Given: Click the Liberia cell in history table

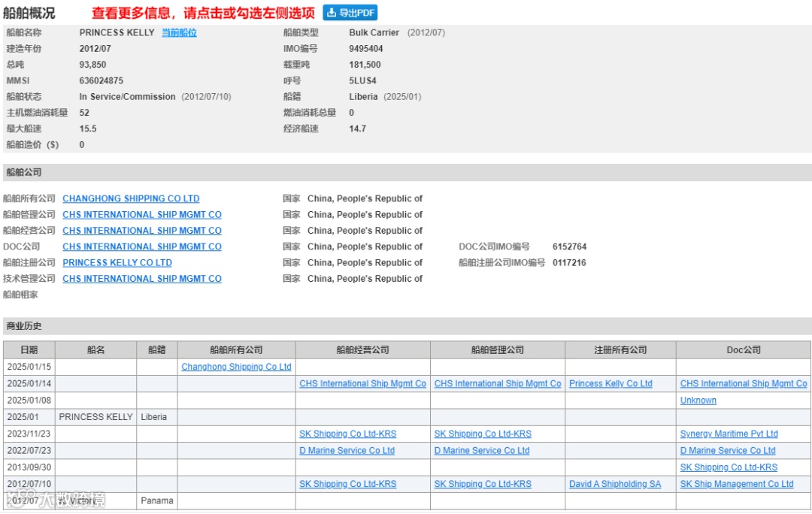Looking at the screenshot, I should (x=157, y=417).
